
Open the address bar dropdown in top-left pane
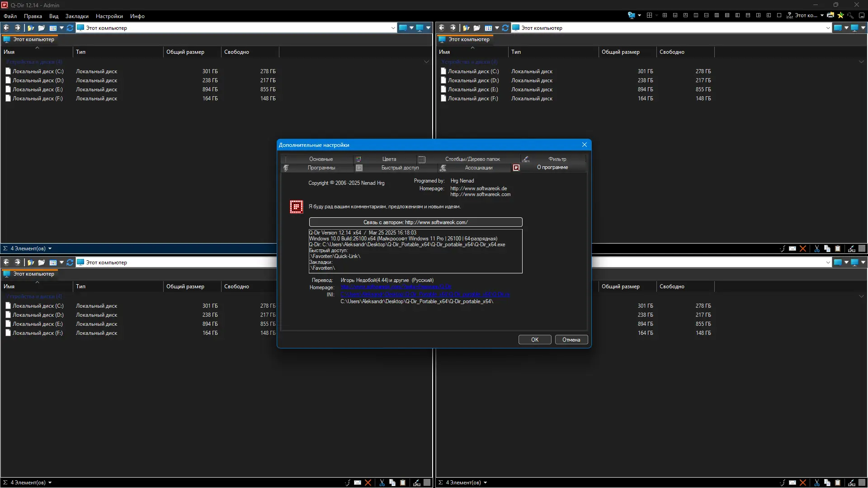tap(393, 28)
